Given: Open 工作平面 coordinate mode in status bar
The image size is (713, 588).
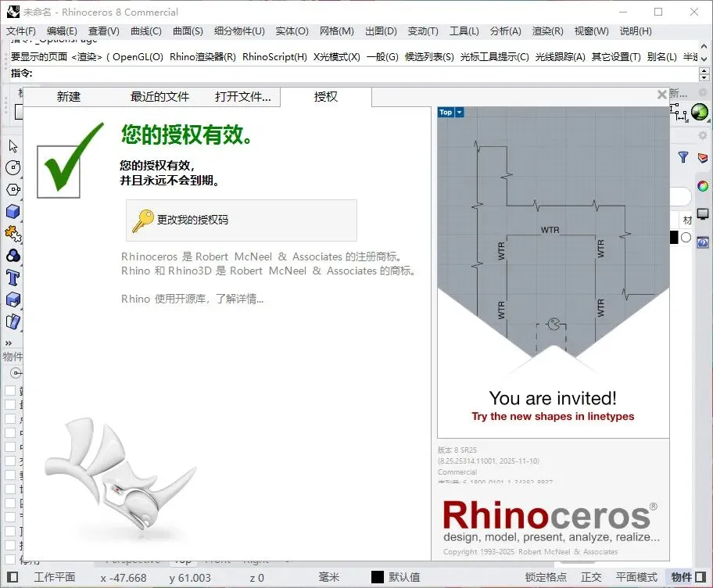Looking at the screenshot, I should [55, 577].
